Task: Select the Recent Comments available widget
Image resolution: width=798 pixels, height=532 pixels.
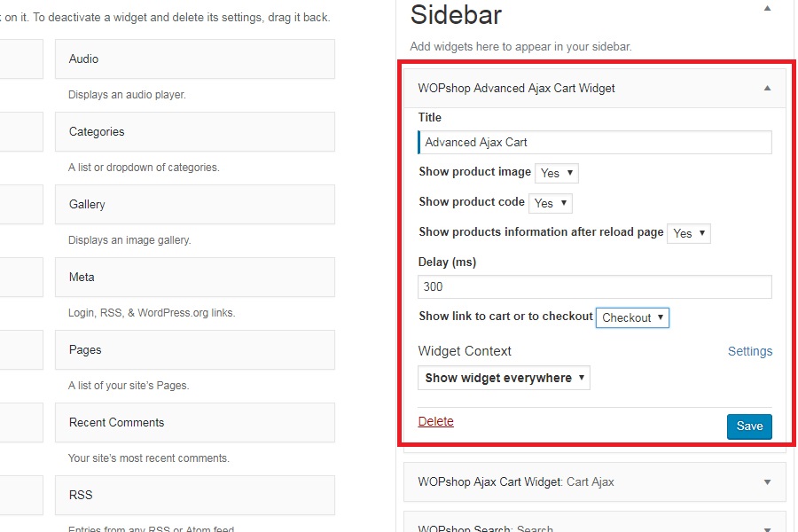Action: (194, 422)
